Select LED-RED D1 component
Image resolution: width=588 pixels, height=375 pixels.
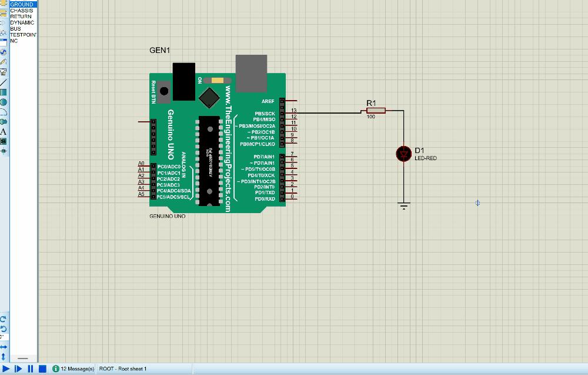404,154
